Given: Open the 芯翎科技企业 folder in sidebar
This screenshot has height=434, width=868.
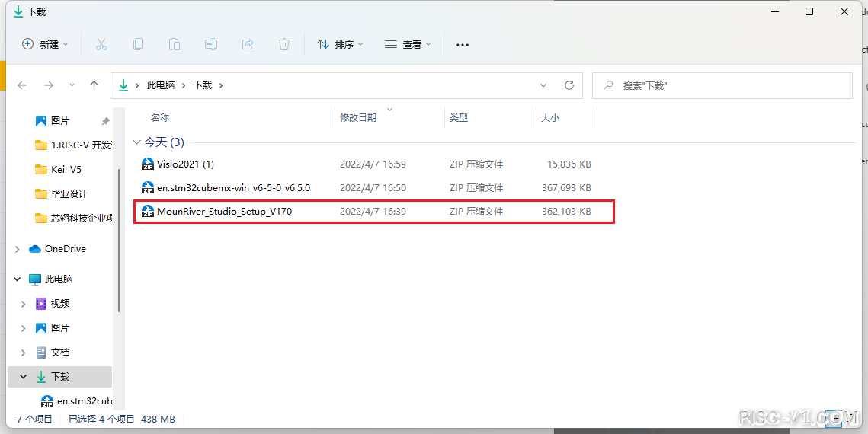Looking at the screenshot, I should (73, 218).
